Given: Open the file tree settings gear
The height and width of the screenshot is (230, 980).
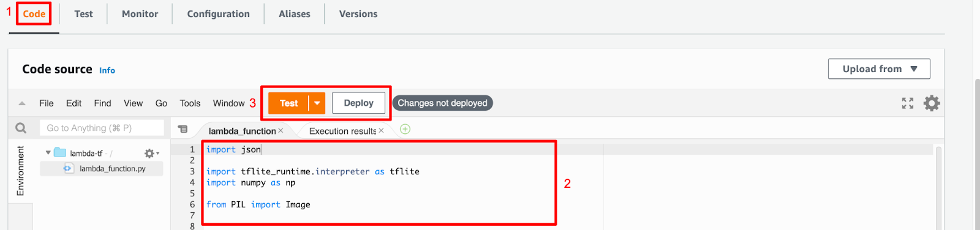Looking at the screenshot, I should (151, 154).
